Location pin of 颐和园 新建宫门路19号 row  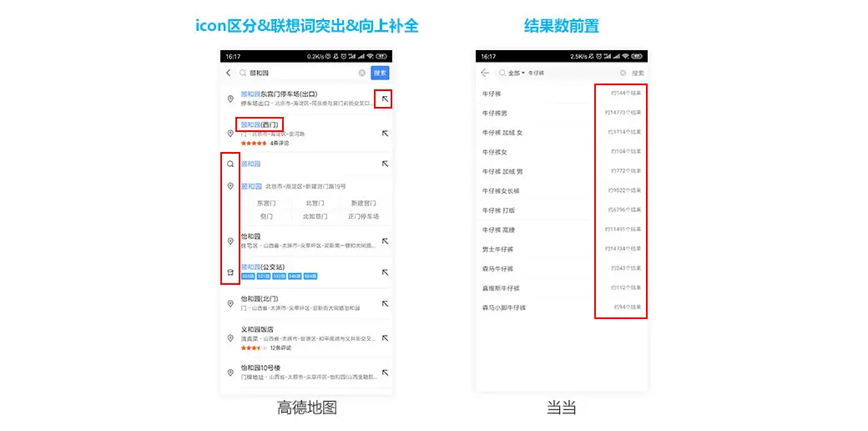coord(230,186)
